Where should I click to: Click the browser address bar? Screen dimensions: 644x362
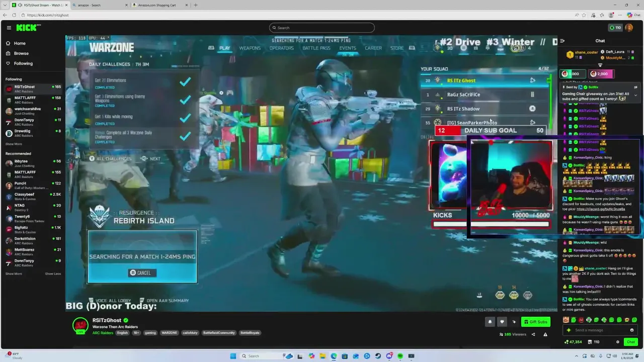click(297, 15)
